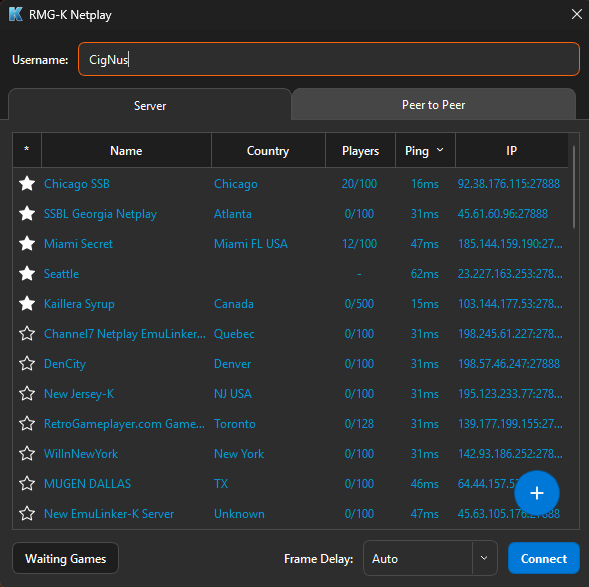
Task: Star the Channel7 Netplay EmuLinker server
Action: click(x=27, y=333)
